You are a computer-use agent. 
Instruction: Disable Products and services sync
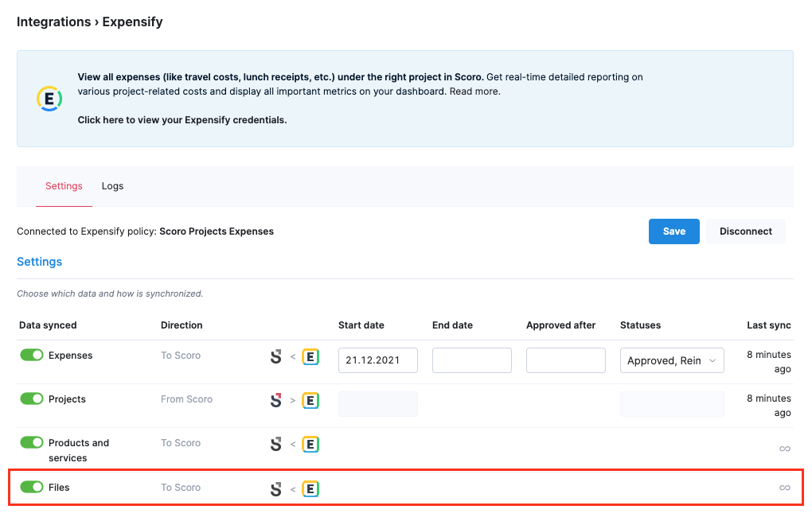[x=32, y=442]
